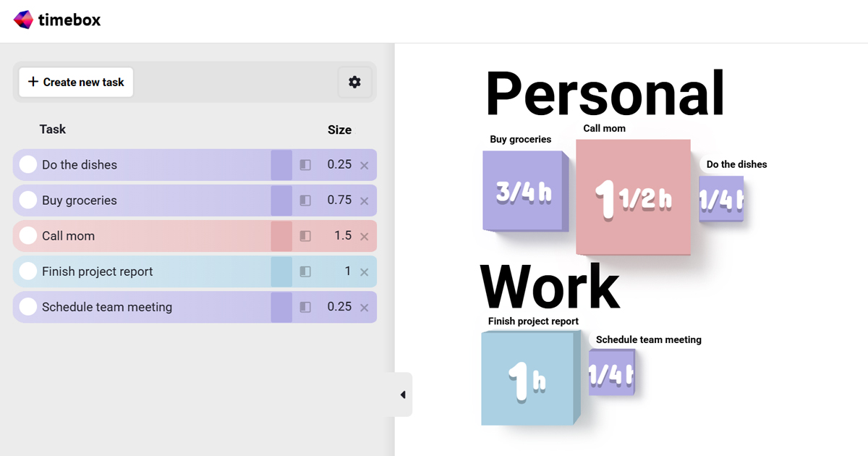The height and width of the screenshot is (456, 868).
Task: Collapse the task sidebar
Action: pyautogui.click(x=402, y=394)
